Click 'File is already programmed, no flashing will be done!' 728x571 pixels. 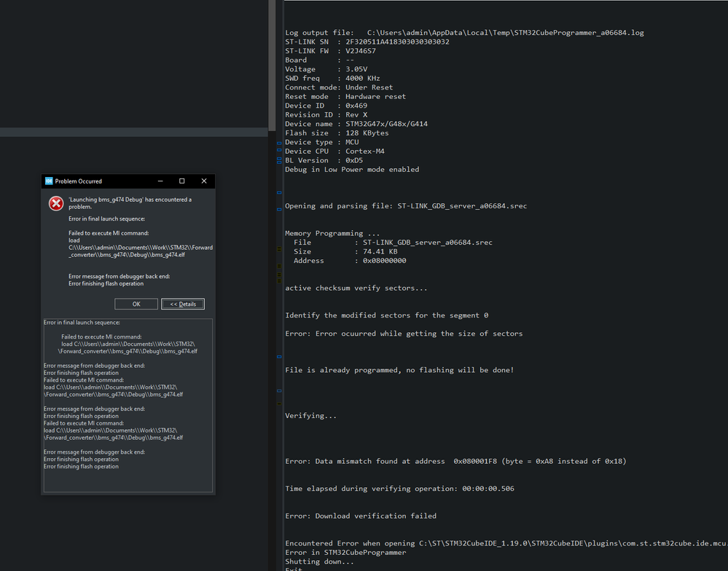pos(400,370)
